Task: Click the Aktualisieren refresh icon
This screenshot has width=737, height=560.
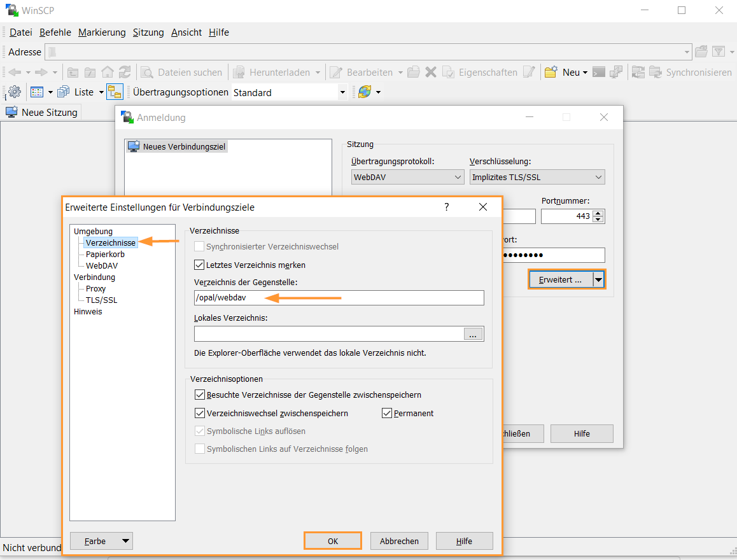Action: (x=125, y=72)
